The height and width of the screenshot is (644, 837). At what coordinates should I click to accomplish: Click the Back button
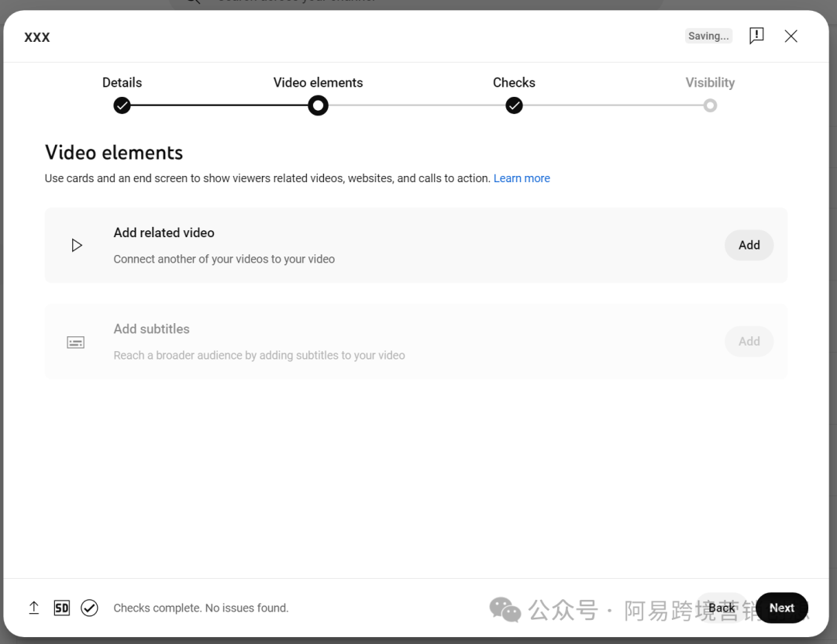coord(722,608)
